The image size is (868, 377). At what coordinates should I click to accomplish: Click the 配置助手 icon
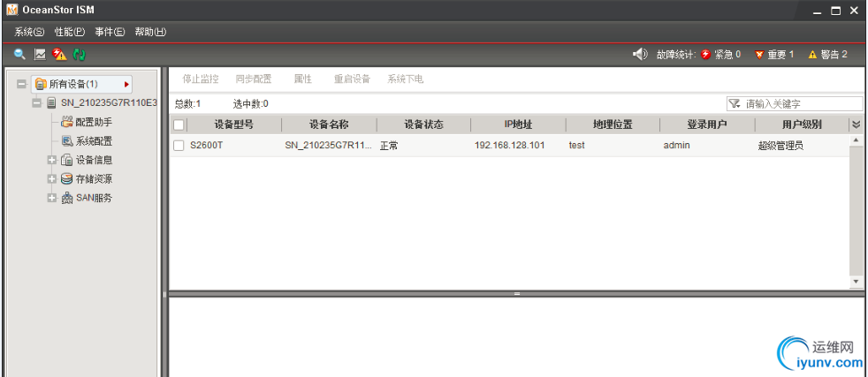pyautogui.click(x=67, y=122)
